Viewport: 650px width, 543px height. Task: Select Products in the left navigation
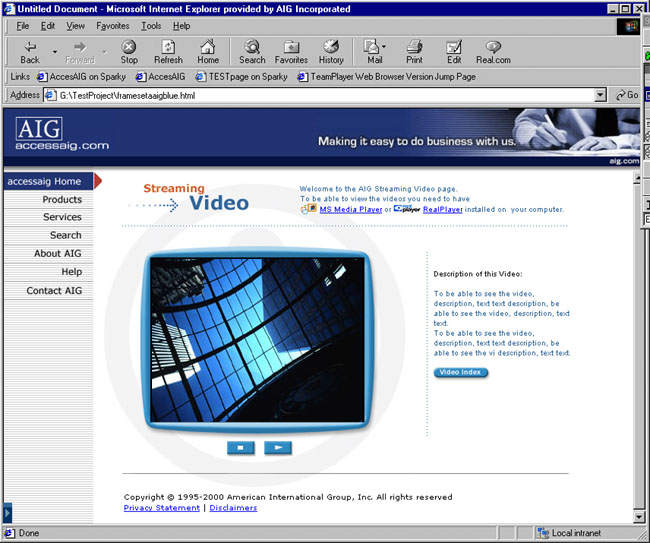click(62, 200)
